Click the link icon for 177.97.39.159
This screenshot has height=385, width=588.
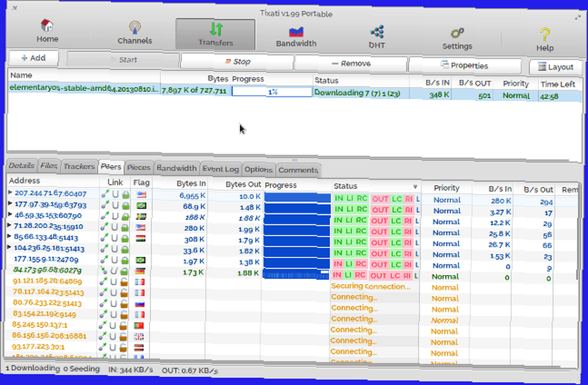click(105, 205)
